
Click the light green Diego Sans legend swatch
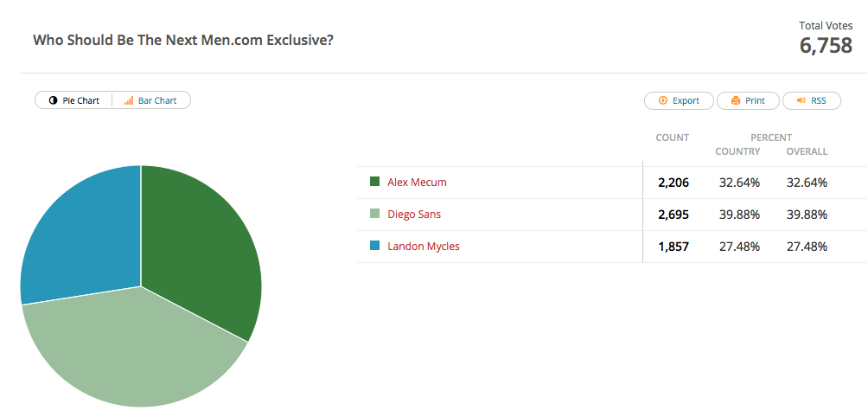click(x=374, y=213)
